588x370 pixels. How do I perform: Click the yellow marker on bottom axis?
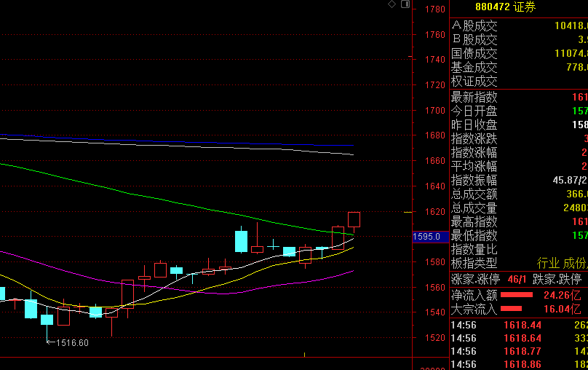pyautogui.click(x=304, y=354)
